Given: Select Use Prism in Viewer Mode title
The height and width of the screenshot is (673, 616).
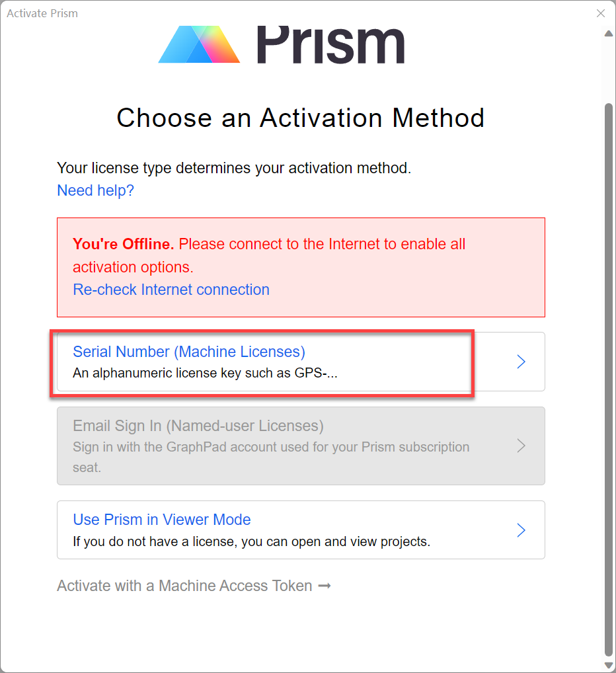Looking at the screenshot, I should (162, 520).
